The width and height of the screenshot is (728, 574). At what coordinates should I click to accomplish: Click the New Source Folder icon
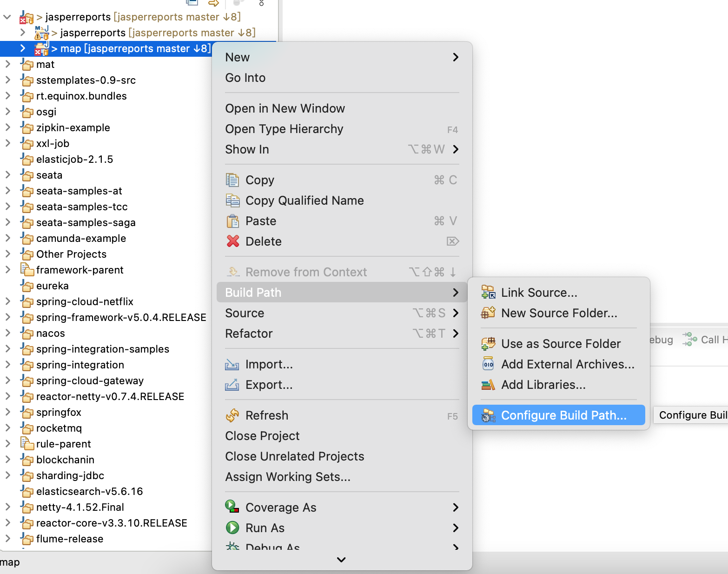[x=488, y=313]
